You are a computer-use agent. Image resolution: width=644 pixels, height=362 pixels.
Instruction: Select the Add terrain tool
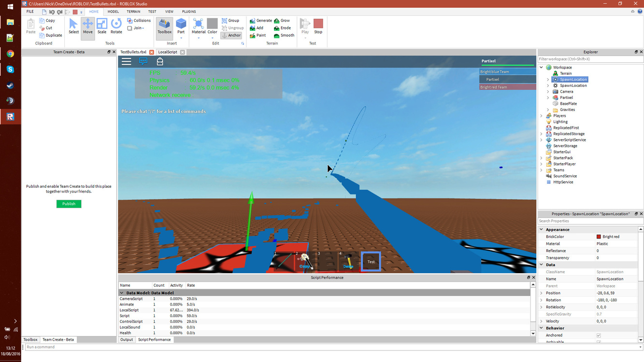click(257, 28)
